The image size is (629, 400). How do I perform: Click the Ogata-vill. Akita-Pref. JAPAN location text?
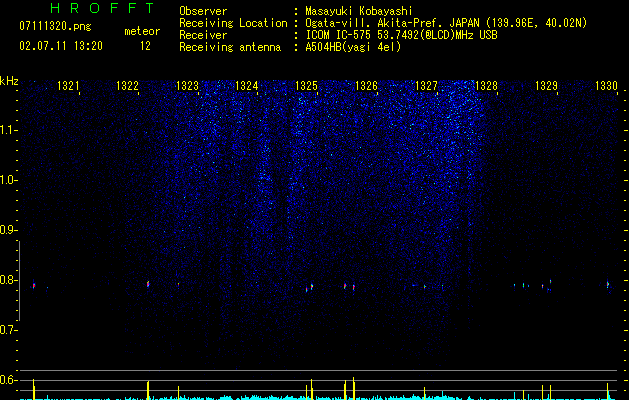click(446, 23)
